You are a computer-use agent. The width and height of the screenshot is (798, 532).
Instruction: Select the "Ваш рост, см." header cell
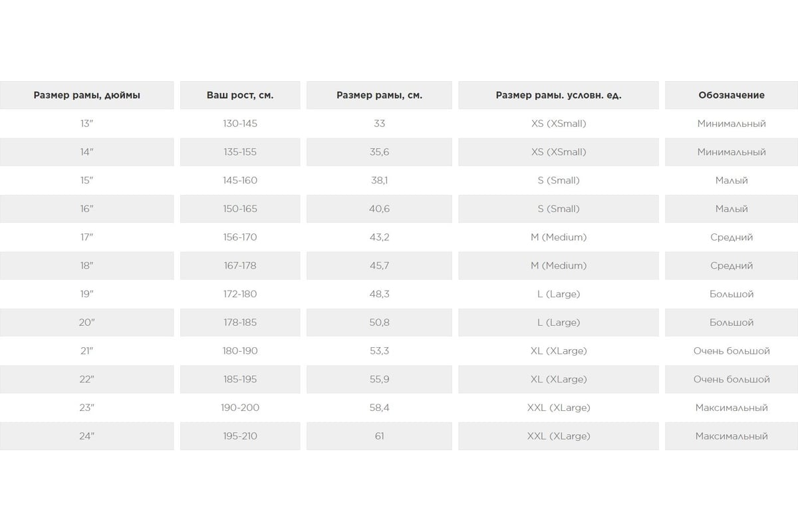point(240,95)
